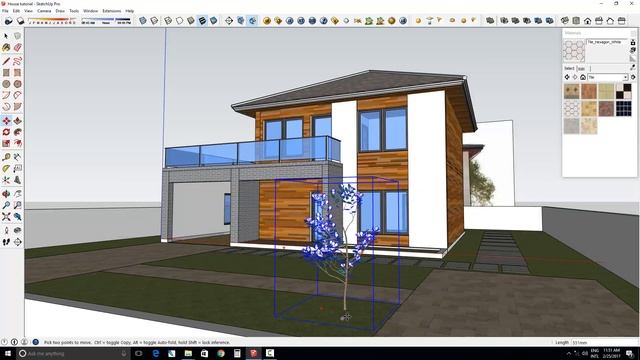Choose the Pie arc tool
Viewport: 640px width, 360px height.
tap(18, 107)
